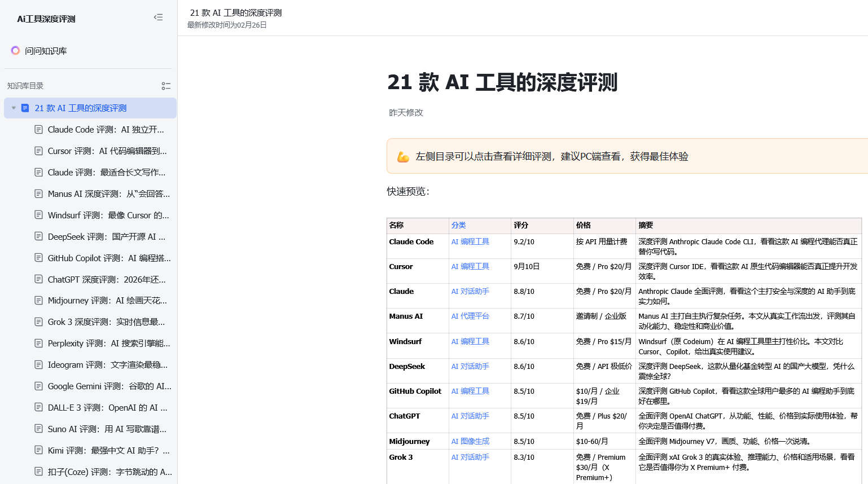Click the document icon beside Manus AI 深度评测
Screen dimensions: 868x484
coord(38,194)
